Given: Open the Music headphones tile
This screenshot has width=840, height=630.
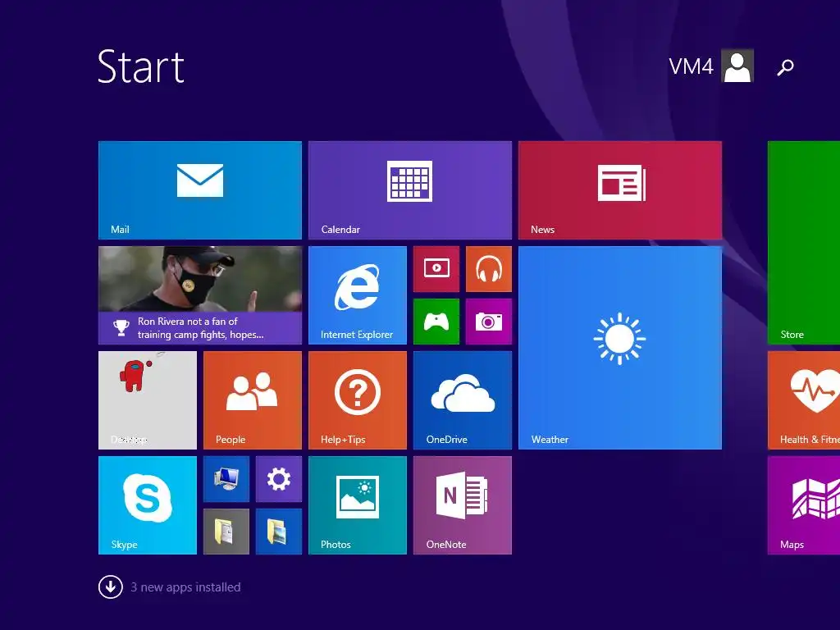Looking at the screenshot, I should tap(489, 269).
